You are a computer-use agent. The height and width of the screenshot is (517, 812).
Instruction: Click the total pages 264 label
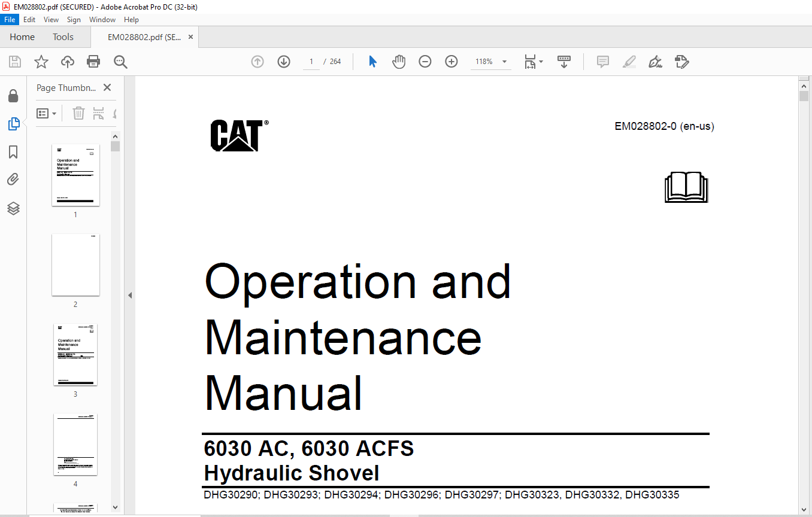pos(335,62)
